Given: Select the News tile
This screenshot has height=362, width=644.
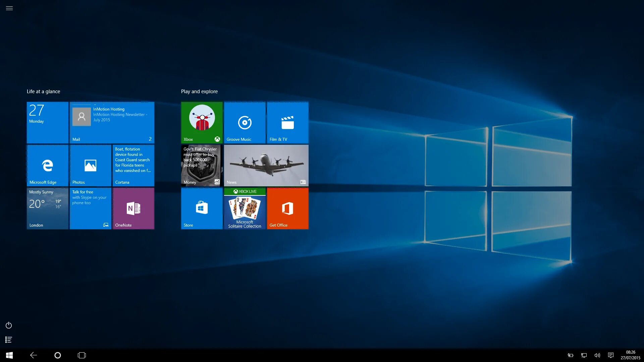Looking at the screenshot, I should pos(266,165).
